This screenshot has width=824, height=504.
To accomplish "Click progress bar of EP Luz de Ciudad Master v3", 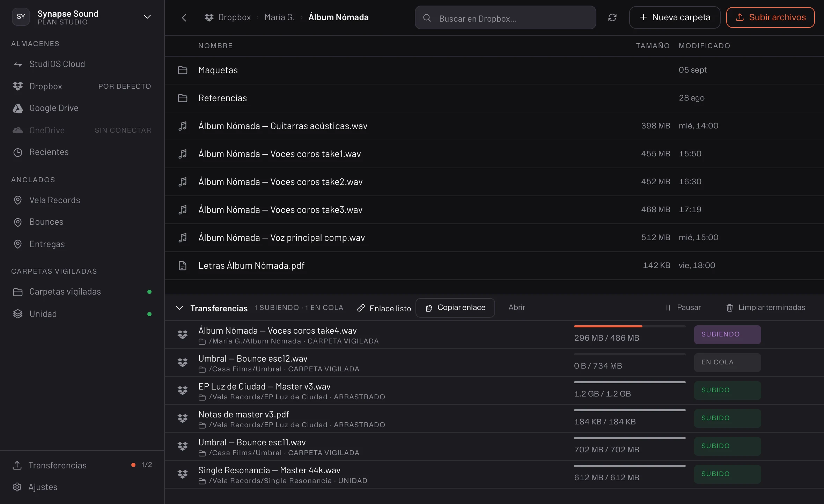I will (630, 382).
